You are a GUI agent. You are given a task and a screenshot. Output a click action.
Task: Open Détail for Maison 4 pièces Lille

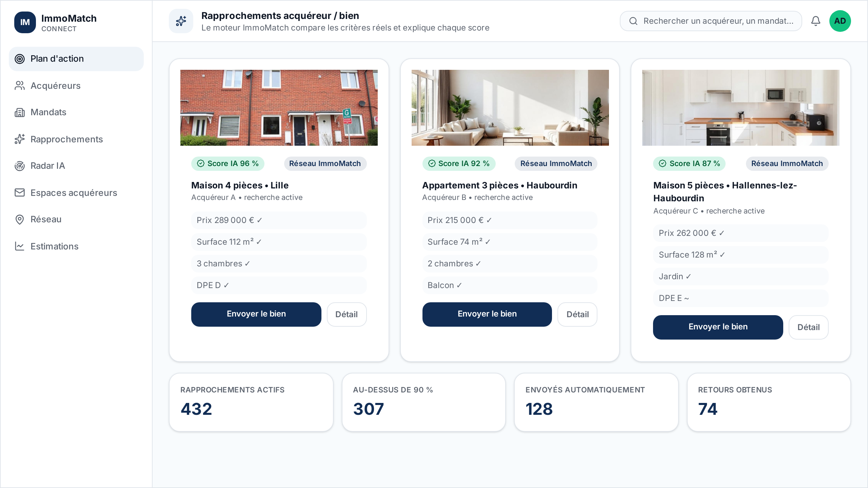point(347,314)
